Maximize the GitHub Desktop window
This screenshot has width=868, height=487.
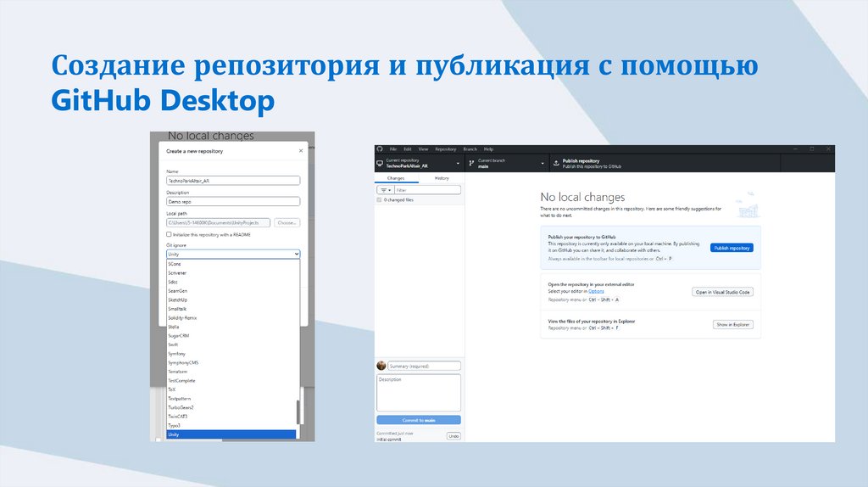pos(812,149)
